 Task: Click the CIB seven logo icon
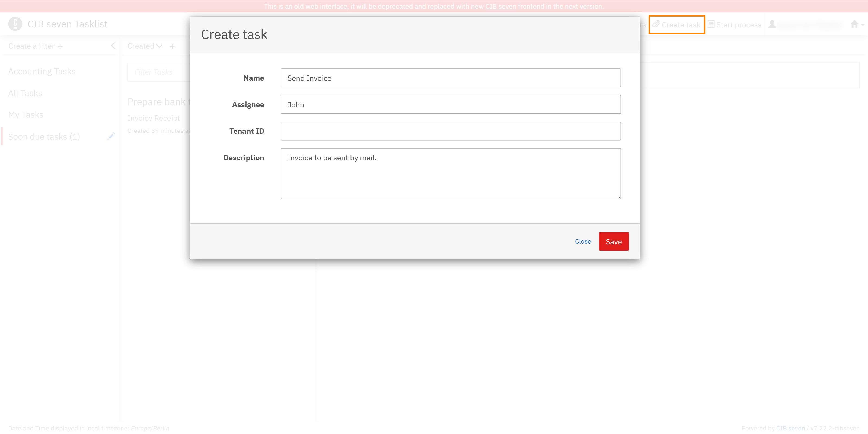15,24
